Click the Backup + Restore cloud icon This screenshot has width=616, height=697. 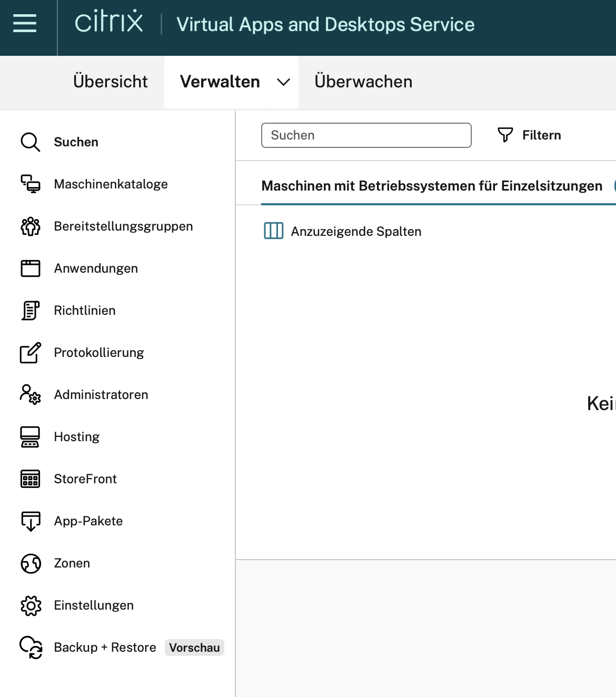point(31,648)
